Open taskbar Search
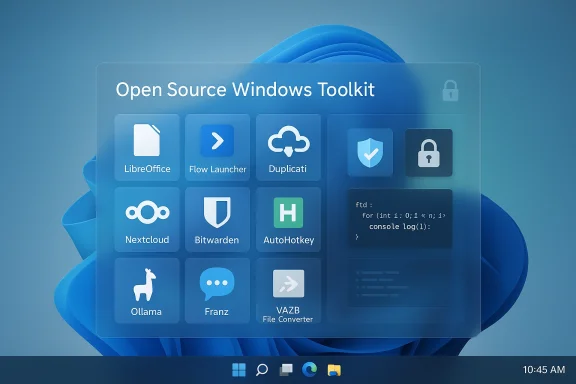Image resolution: width=576 pixels, height=384 pixels. click(x=262, y=370)
